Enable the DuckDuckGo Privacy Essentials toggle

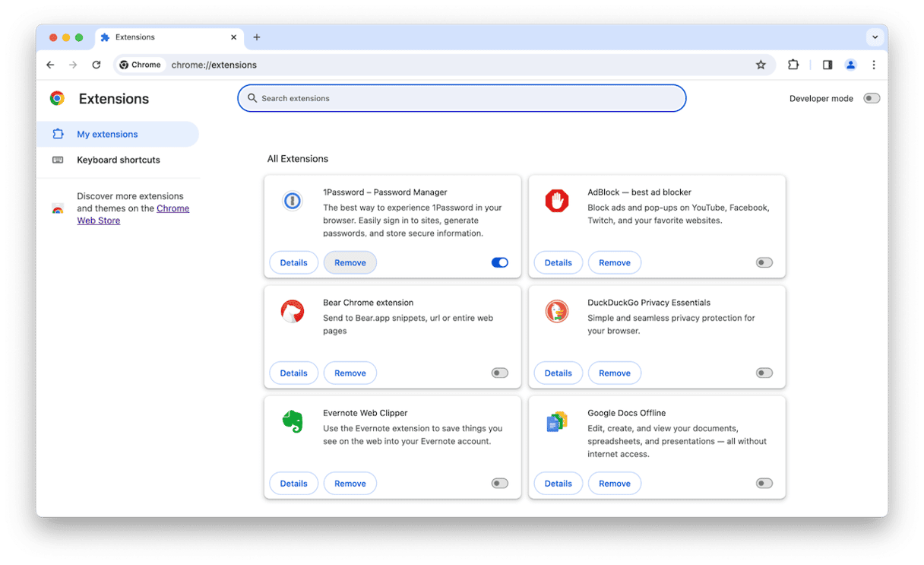tap(764, 373)
